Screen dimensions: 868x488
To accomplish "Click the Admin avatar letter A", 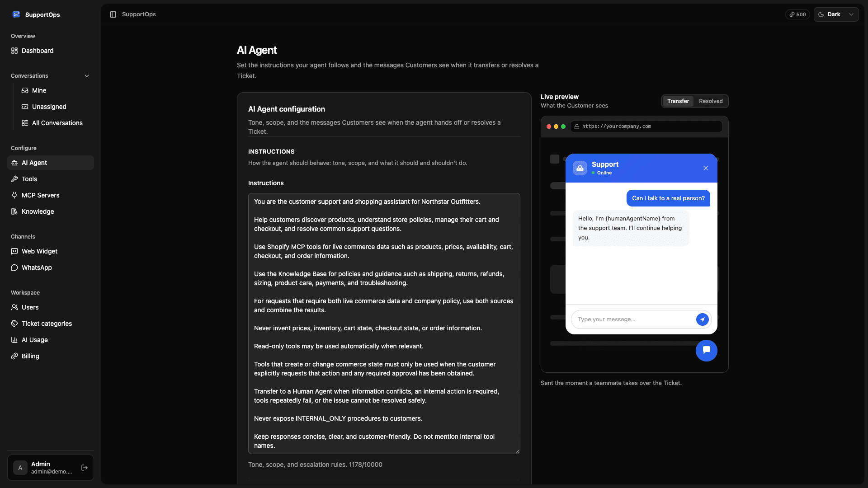I will pyautogui.click(x=20, y=468).
